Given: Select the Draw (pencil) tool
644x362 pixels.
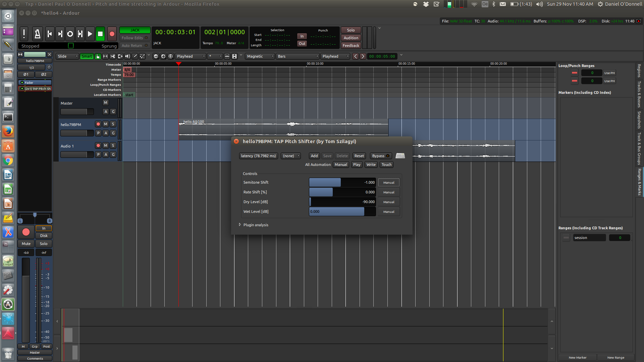Looking at the screenshot, I should pyautogui.click(x=135, y=56).
